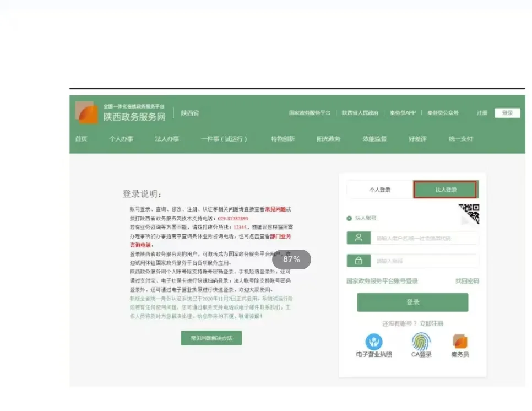Open the 法人办事 navigation menu
The width and height of the screenshot is (532, 411).
166,139
